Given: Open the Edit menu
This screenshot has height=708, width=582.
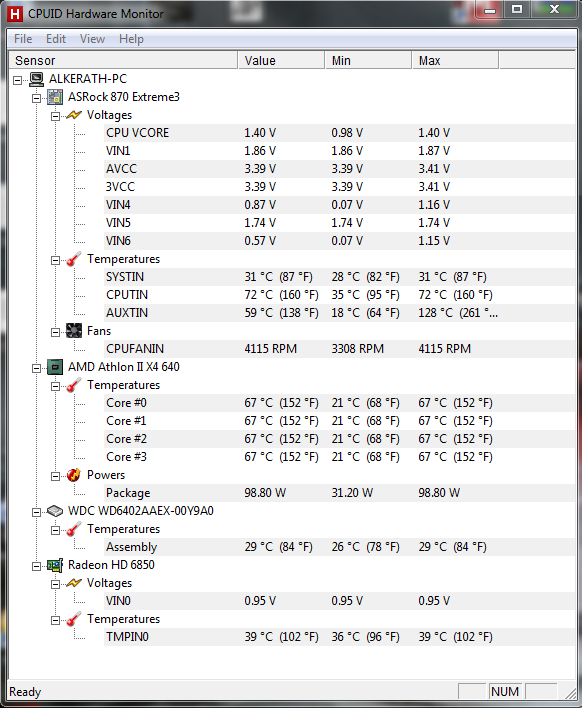Looking at the screenshot, I should 56,39.
